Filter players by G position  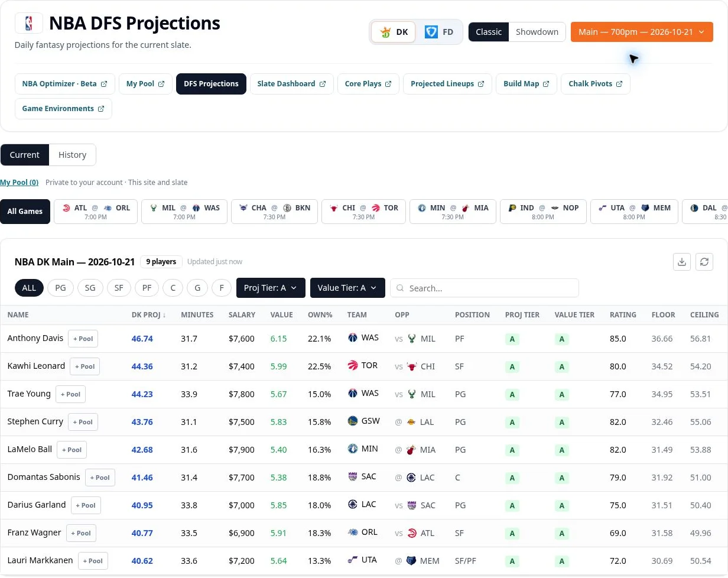point(197,288)
